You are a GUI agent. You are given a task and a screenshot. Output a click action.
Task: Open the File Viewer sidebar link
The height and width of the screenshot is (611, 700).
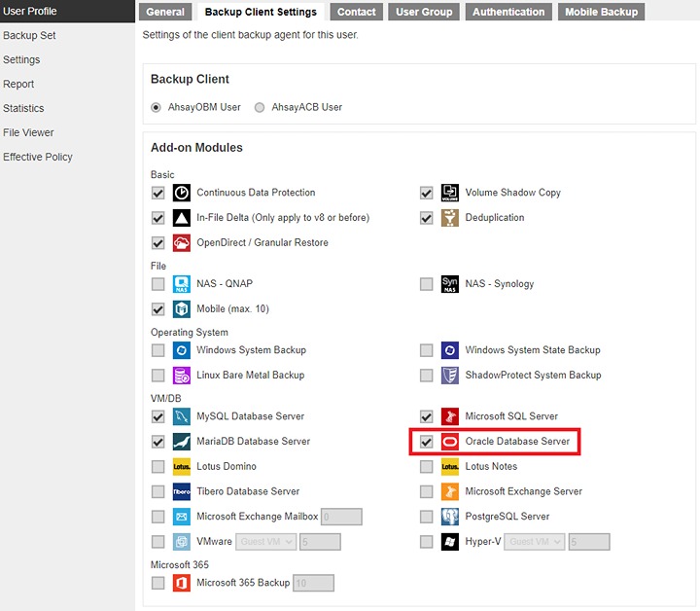(x=28, y=132)
